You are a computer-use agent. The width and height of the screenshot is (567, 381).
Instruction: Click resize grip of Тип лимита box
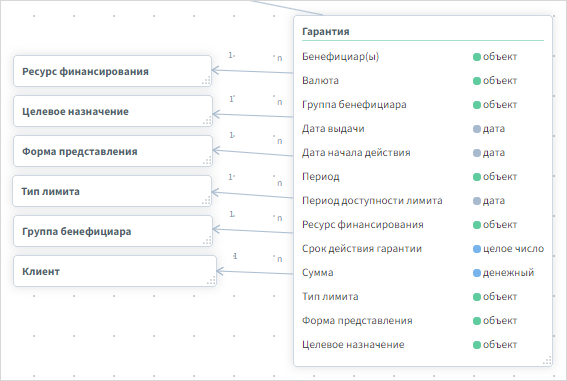point(206,201)
